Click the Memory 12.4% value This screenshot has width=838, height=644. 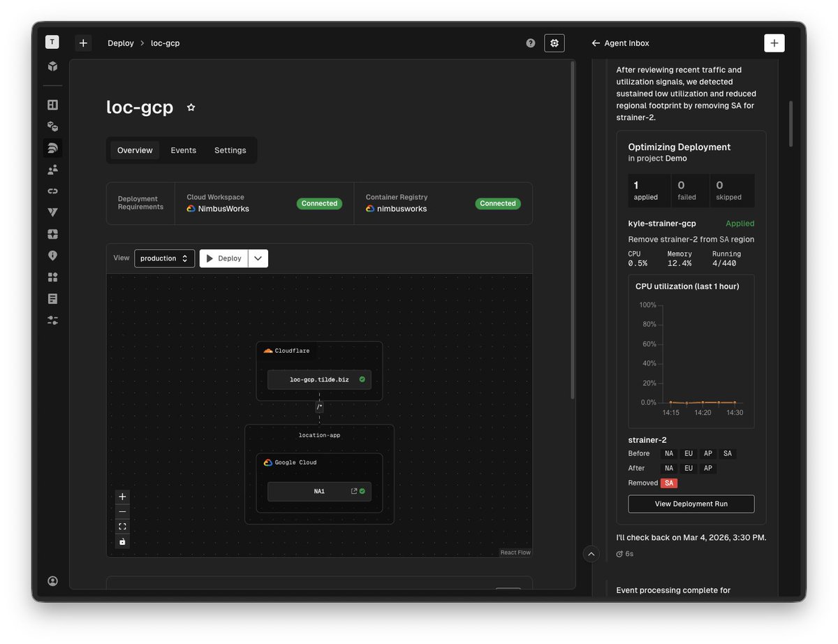tap(679, 263)
